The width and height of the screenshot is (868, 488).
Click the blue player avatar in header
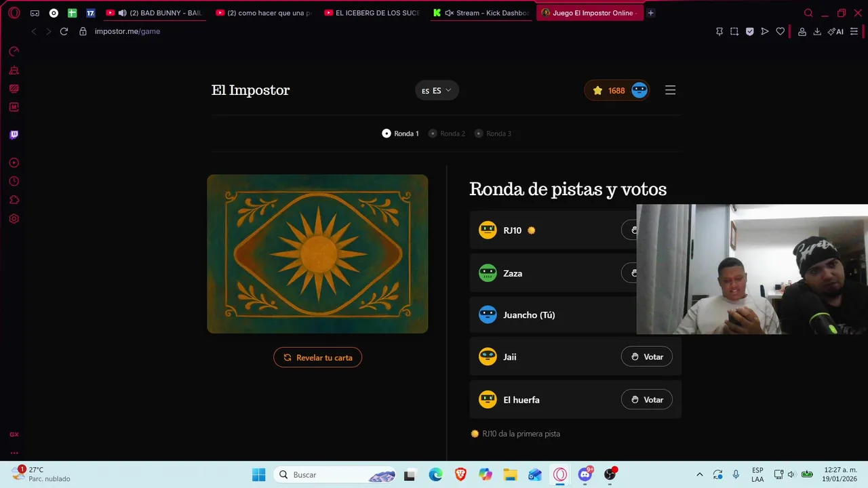pos(639,90)
